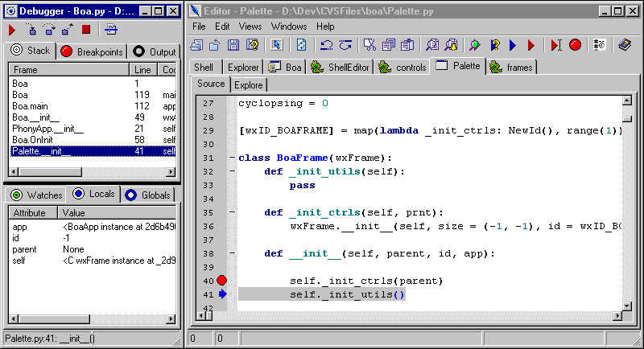The height and width of the screenshot is (349, 644).
Task: Click the Cut scissors icon in editor toolbar
Action: click(x=369, y=45)
